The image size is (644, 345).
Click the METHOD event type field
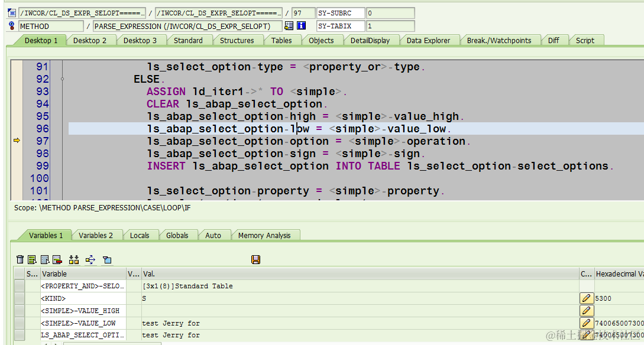click(x=51, y=26)
